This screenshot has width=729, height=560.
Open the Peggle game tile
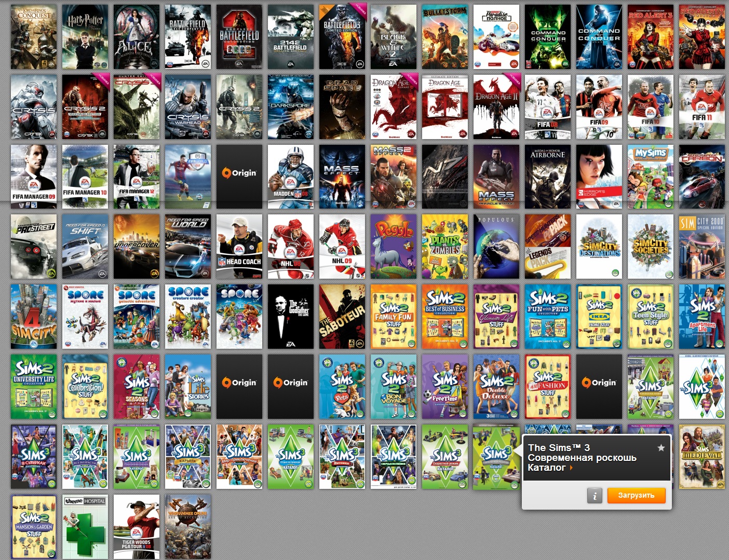[x=394, y=247]
